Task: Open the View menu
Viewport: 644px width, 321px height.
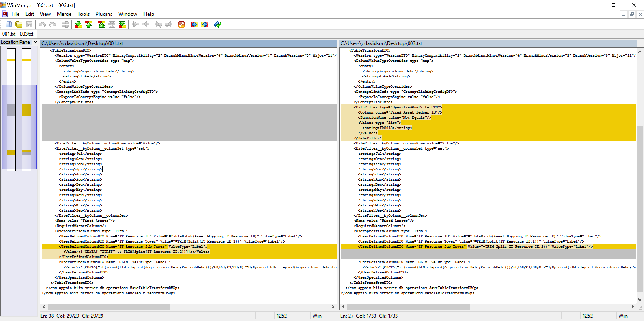Action: click(45, 14)
